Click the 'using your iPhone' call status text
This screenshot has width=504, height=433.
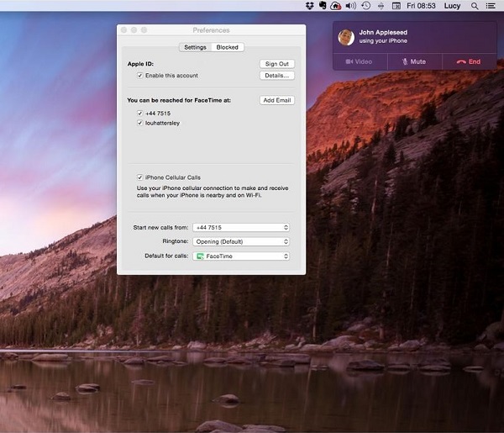(x=383, y=41)
